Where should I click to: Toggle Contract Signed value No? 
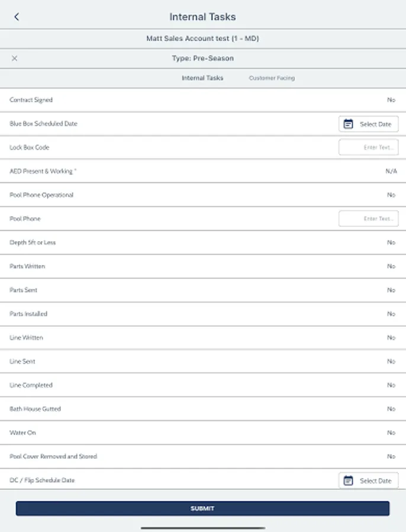pyautogui.click(x=391, y=100)
